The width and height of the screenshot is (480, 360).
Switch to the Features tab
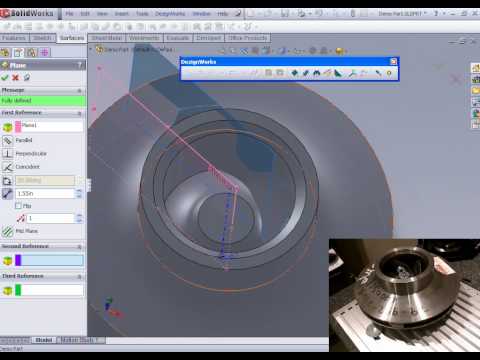[14, 38]
